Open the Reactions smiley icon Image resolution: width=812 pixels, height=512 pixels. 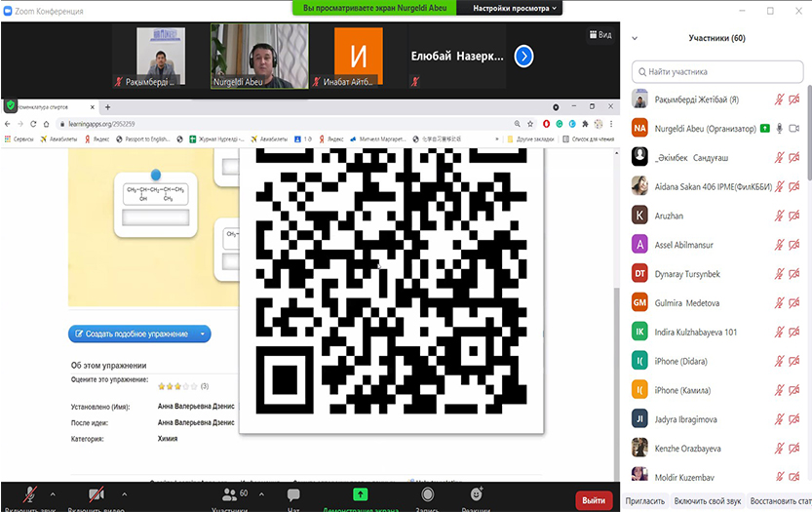[477, 493]
